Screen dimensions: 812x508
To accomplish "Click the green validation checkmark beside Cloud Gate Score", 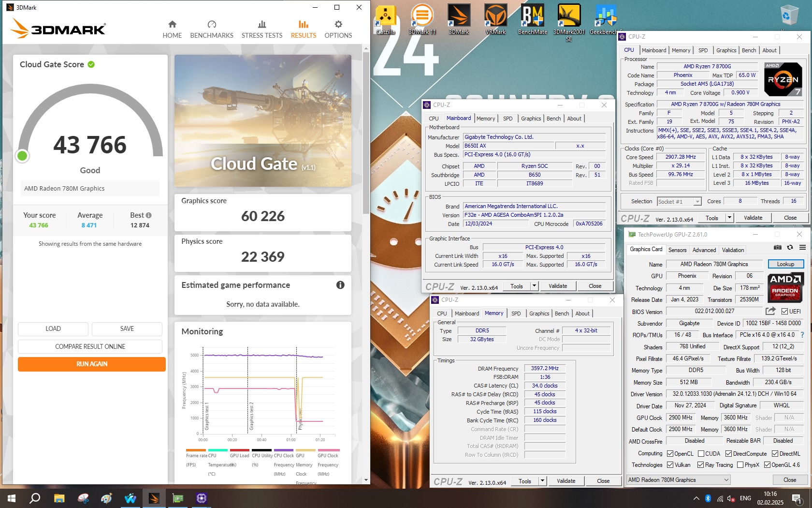I will (x=91, y=64).
